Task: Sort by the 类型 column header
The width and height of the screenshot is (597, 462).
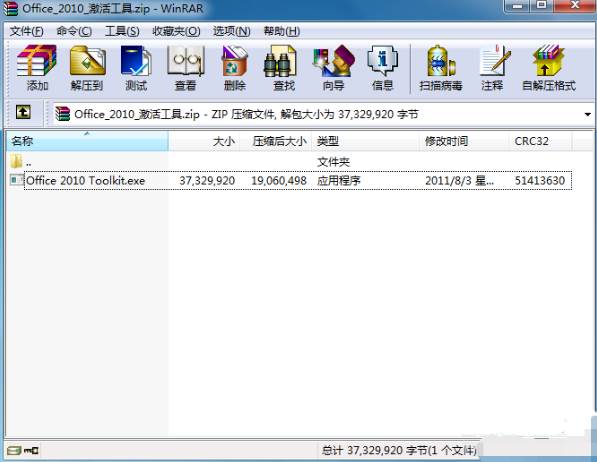Action: coord(366,141)
